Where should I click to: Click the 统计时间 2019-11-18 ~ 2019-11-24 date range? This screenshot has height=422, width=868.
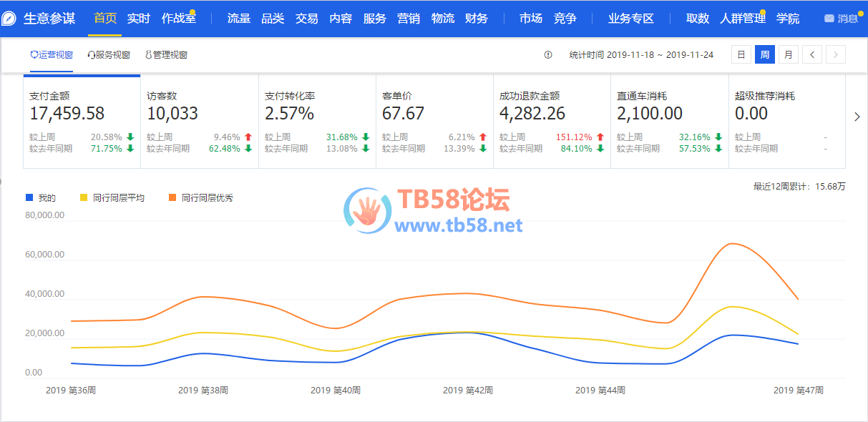pos(641,54)
